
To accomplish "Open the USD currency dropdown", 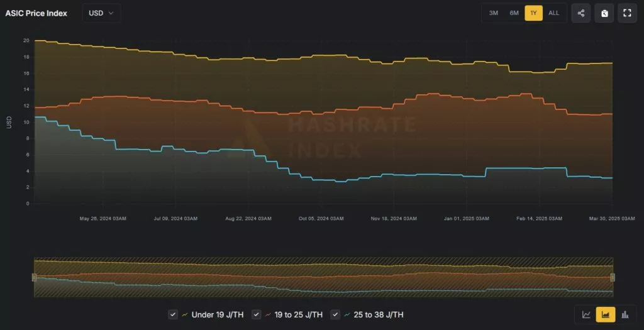I will 101,13.
